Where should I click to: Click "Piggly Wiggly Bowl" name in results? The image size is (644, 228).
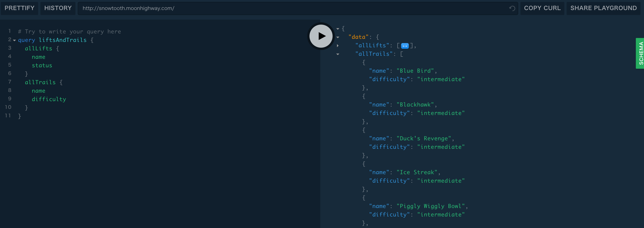431,206
